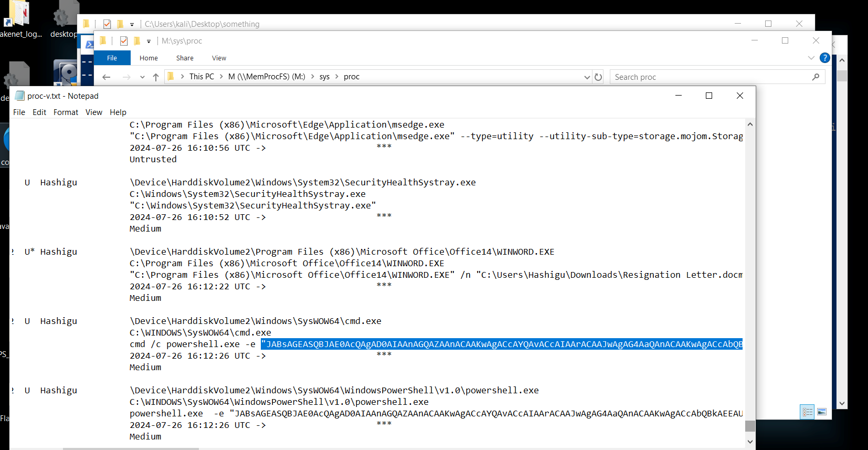Expand the address bar history dropdown

pyautogui.click(x=587, y=77)
